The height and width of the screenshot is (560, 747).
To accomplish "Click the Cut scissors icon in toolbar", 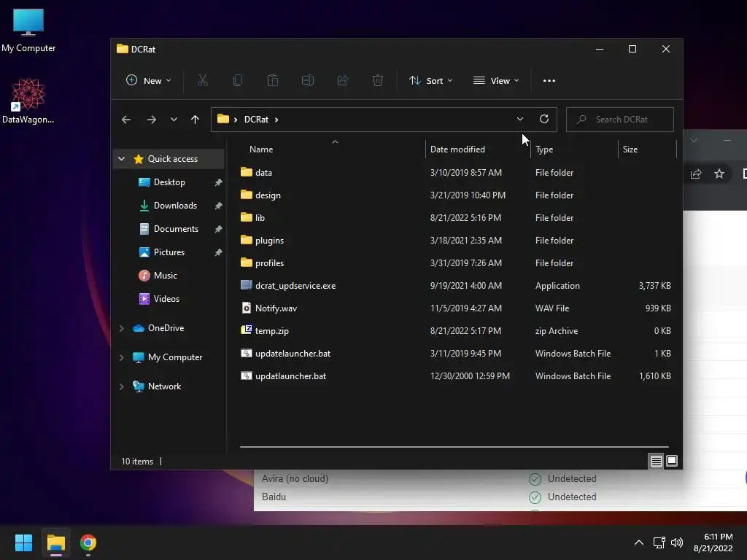I will click(203, 80).
